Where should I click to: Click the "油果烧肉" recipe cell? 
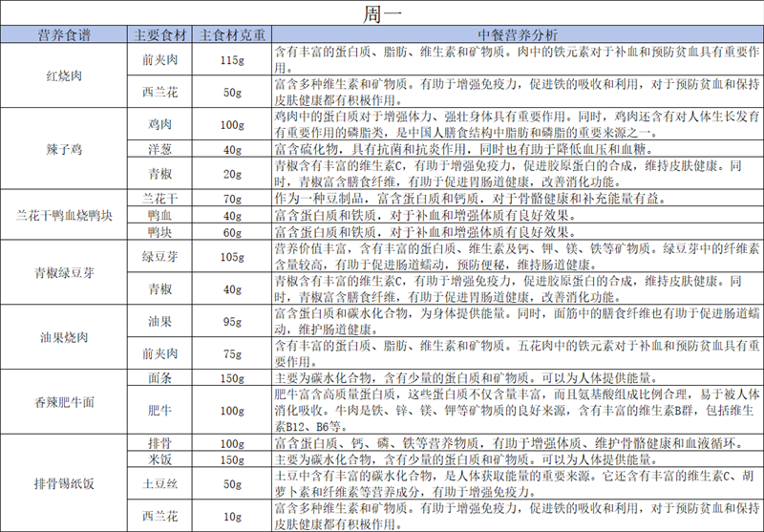pyautogui.click(x=64, y=336)
